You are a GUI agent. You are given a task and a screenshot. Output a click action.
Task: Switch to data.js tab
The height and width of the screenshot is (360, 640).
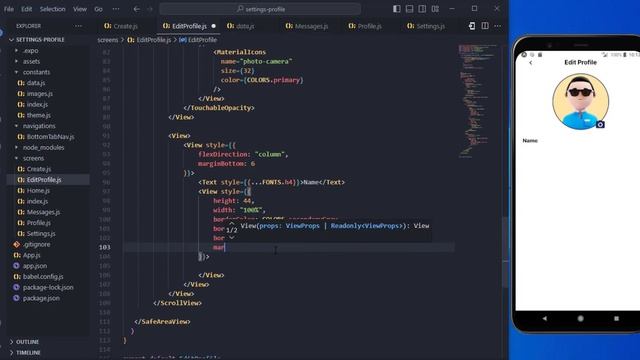pyautogui.click(x=245, y=26)
